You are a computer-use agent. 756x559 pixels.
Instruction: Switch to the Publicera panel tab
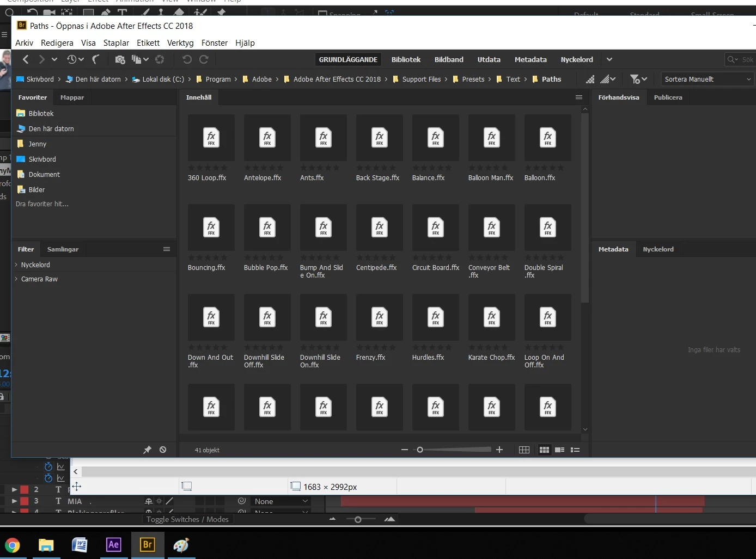[668, 97]
